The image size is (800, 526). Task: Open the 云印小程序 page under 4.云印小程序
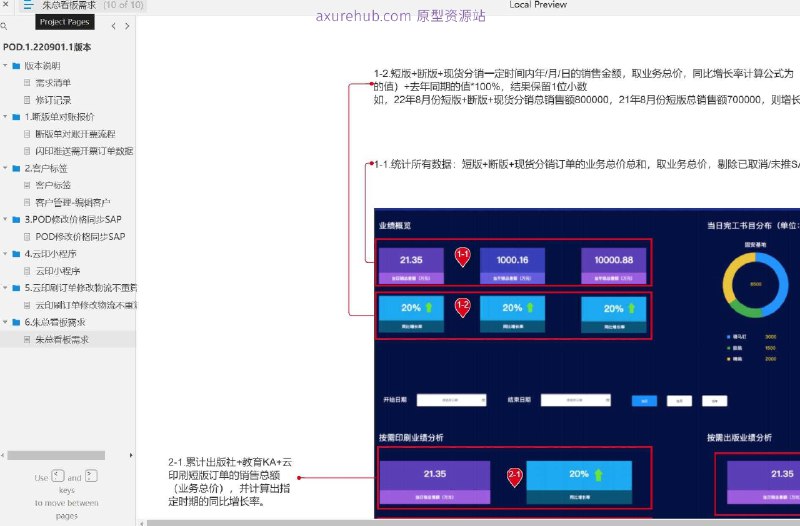tap(58, 271)
